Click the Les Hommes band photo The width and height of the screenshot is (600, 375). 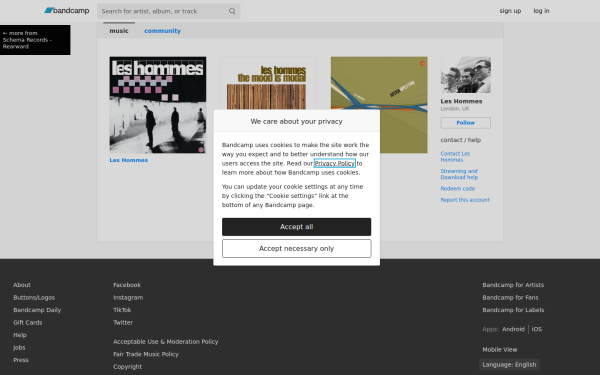(x=466, y=75)
